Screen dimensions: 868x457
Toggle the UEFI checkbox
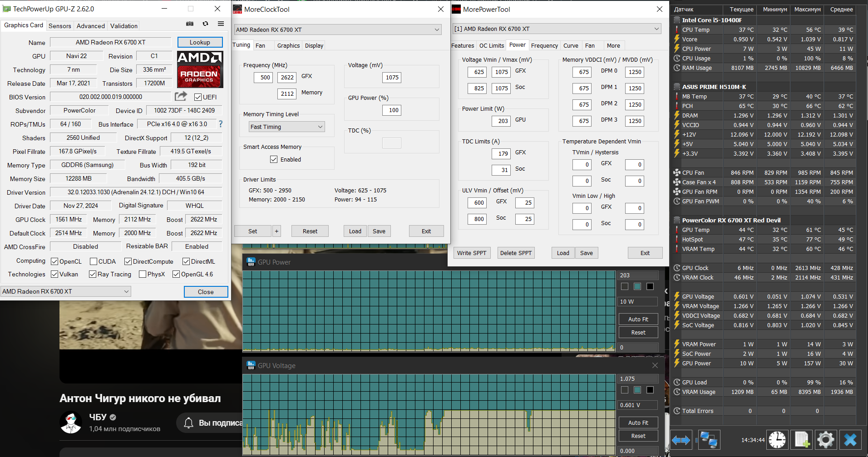click(x=198, y=97)
